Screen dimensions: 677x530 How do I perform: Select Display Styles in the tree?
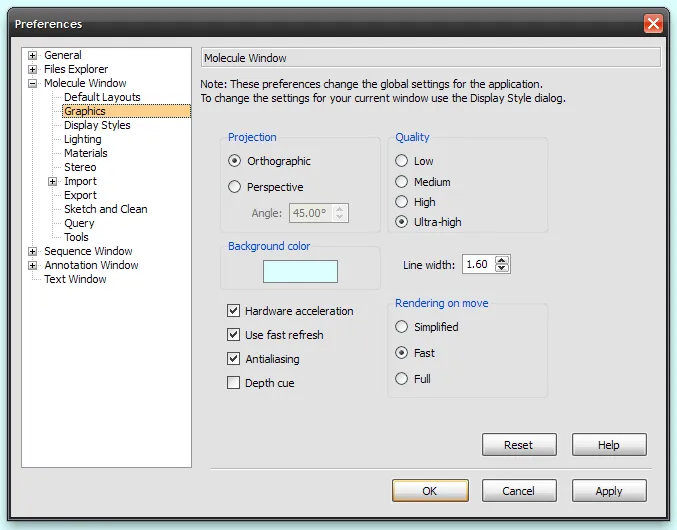[x=97, y=126]
